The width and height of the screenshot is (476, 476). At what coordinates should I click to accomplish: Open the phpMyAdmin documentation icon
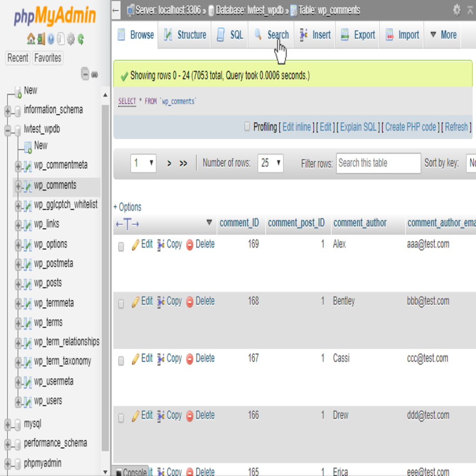[x=51, y=39]
